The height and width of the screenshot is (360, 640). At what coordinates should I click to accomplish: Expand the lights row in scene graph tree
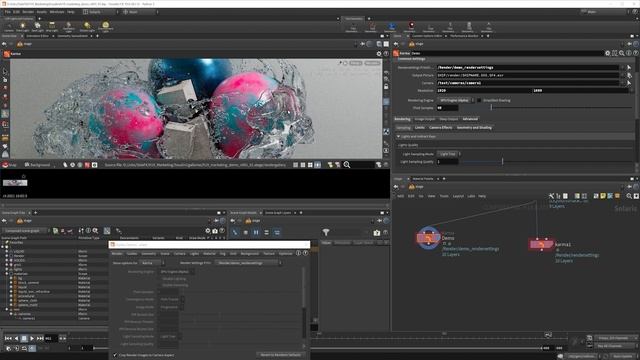click(7, 269)
